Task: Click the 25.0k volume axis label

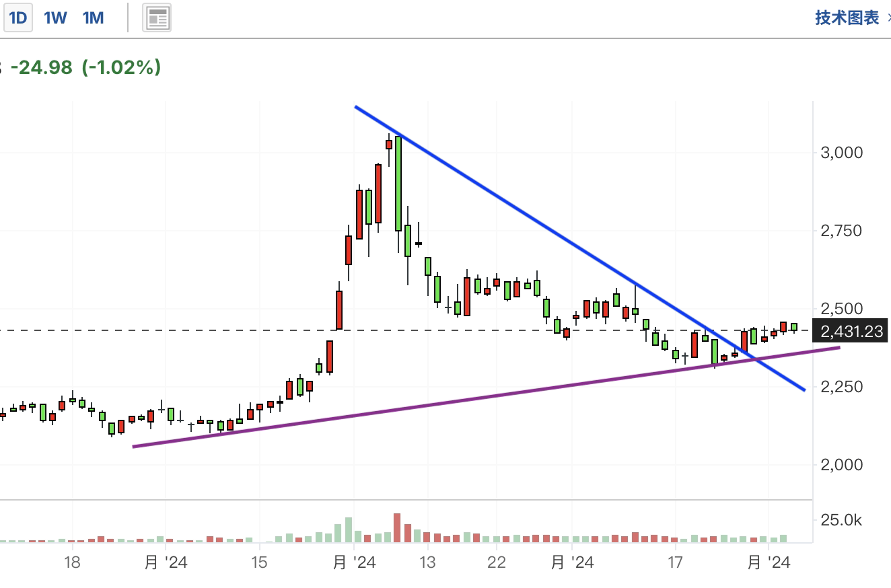Action: click(x=841, y=520)
